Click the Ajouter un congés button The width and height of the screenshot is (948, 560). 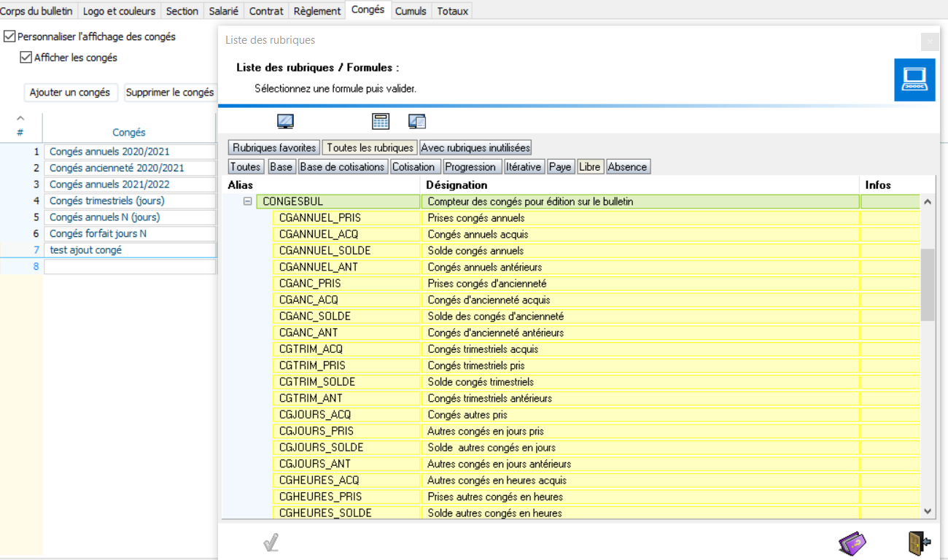point(70,93)
